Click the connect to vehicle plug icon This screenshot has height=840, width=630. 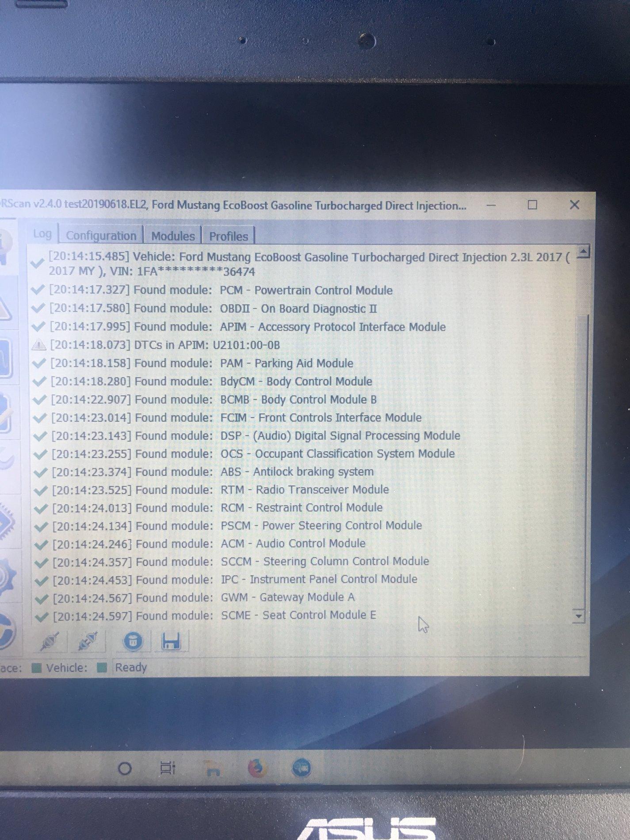(50, 641)
